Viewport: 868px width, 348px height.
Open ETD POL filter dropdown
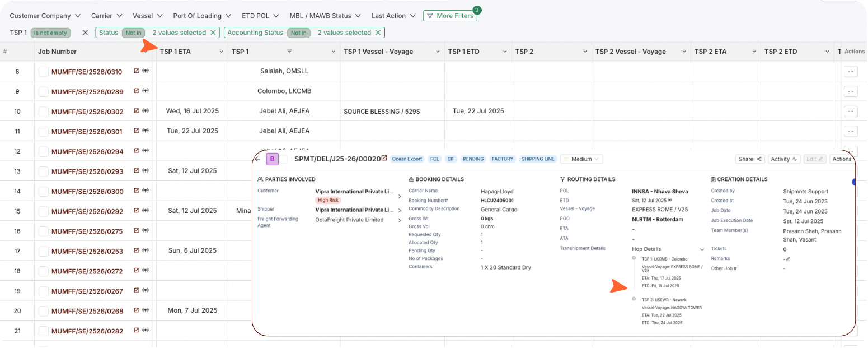[260, 16]
